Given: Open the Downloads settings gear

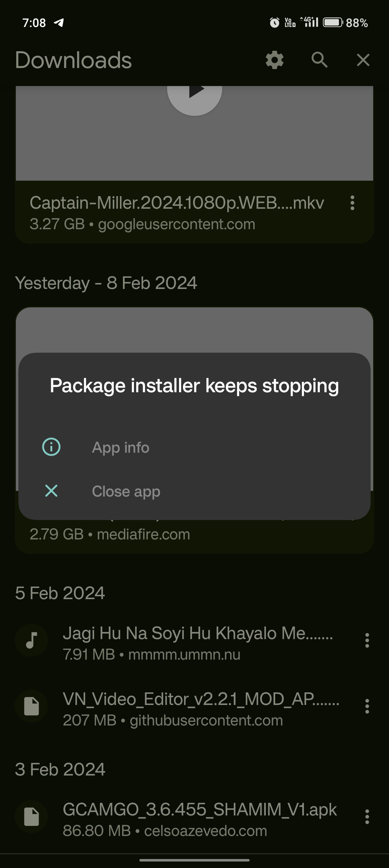Looking at the screenshot, I should pyautogui.click(x=274, y=60).
